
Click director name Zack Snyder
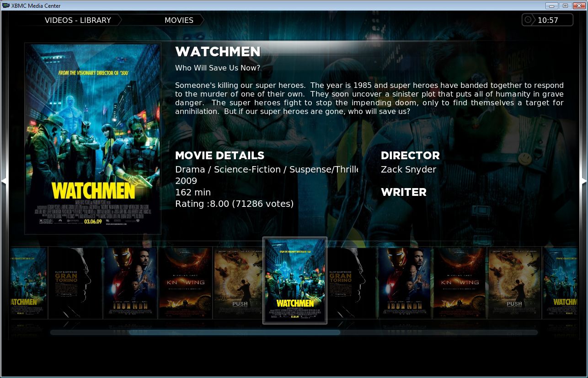tap(408, 169)
